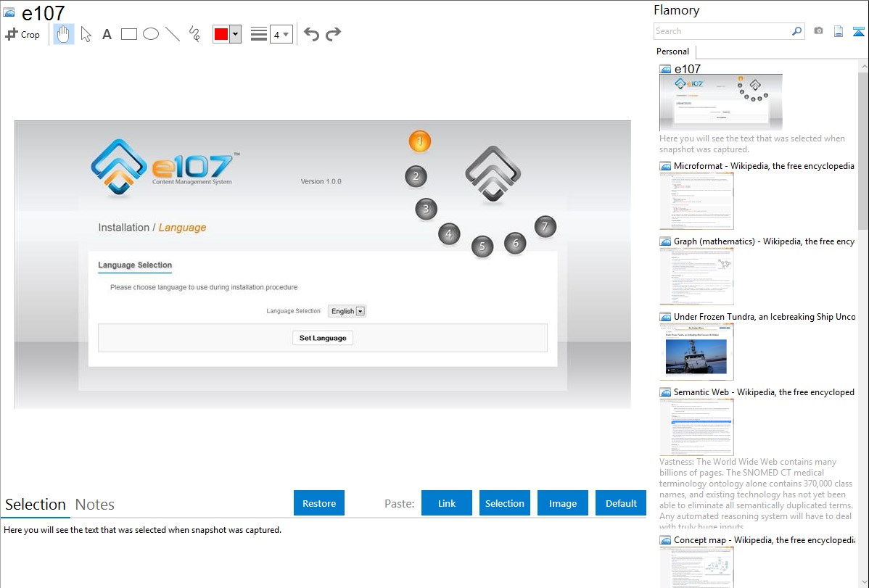Open the e107 snapshot thumbnail in list
Screen dimensions: 869x588
pos(720,102)
